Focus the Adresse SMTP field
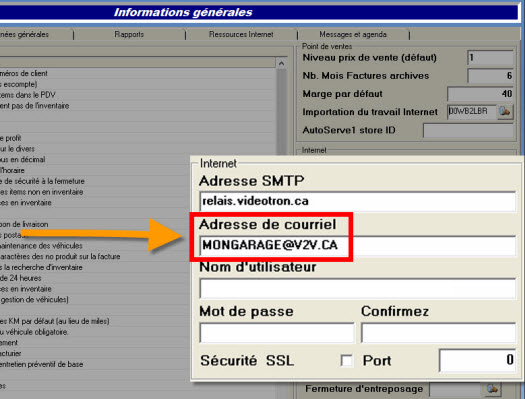This screenshot has height=399, width=525. point(358,201)
